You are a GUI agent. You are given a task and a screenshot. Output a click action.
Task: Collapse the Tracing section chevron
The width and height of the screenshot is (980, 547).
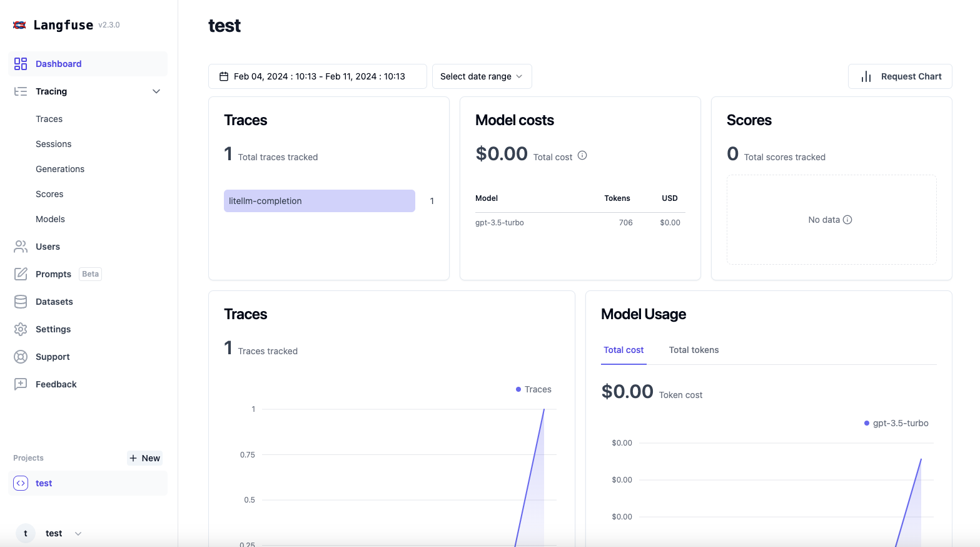[x=156, y=91]
